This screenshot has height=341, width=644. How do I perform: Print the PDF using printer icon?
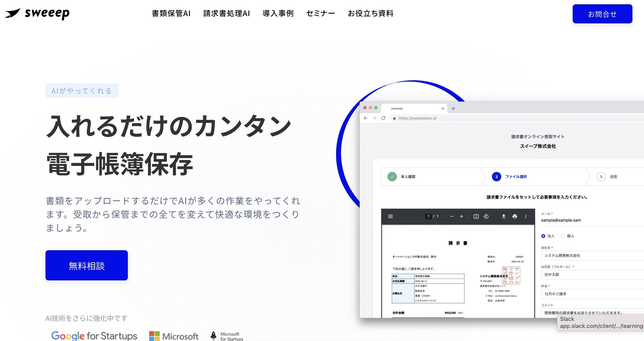515,216
